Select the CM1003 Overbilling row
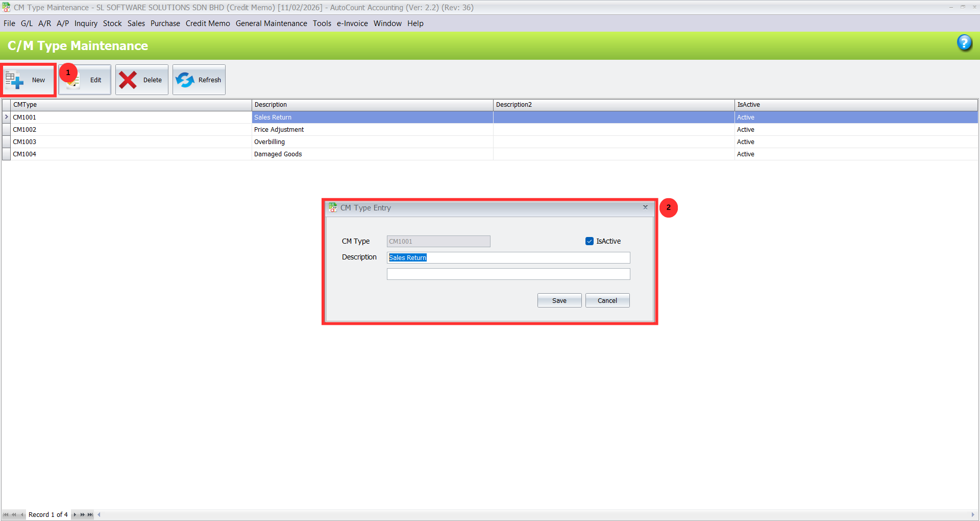 [269, 141]
